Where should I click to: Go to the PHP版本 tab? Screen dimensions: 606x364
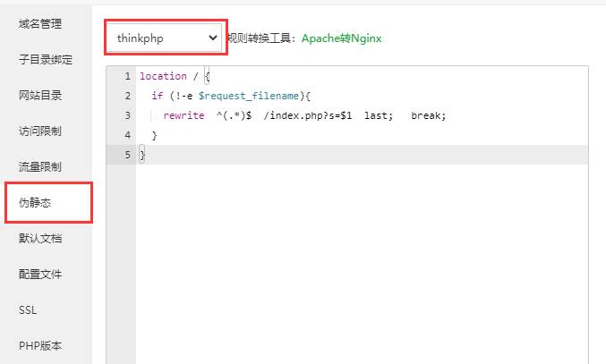pos(40,346)
